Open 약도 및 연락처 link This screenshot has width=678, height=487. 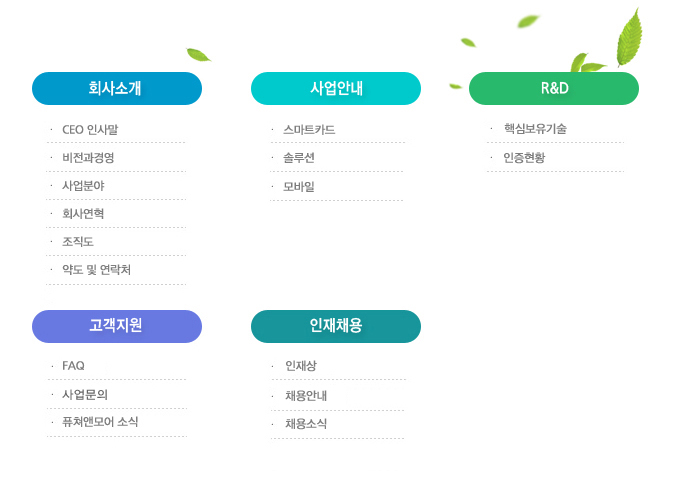point(96,269)
